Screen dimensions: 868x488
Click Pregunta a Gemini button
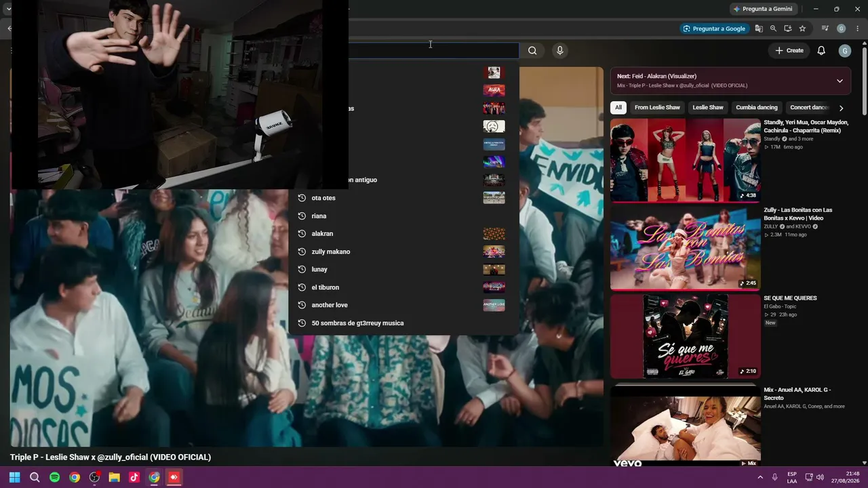[763, 9]
